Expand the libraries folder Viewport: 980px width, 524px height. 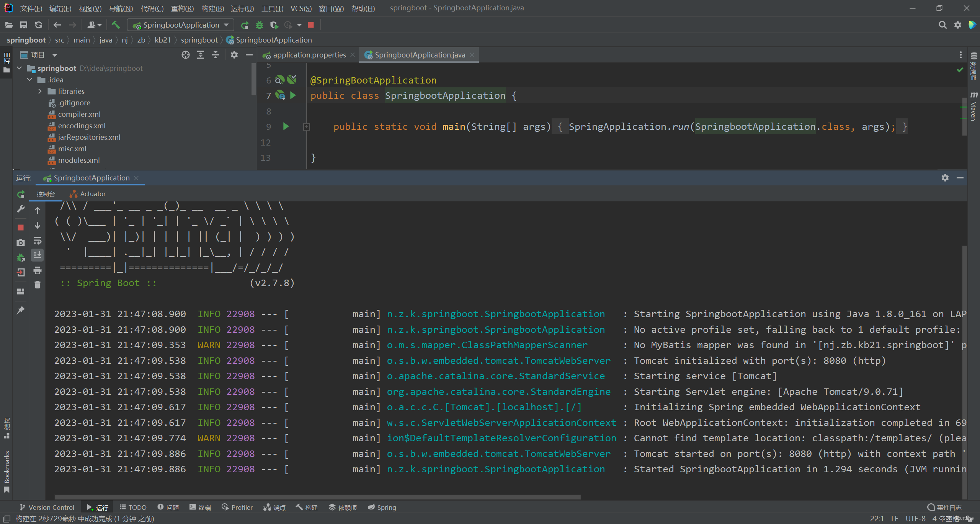40,91
